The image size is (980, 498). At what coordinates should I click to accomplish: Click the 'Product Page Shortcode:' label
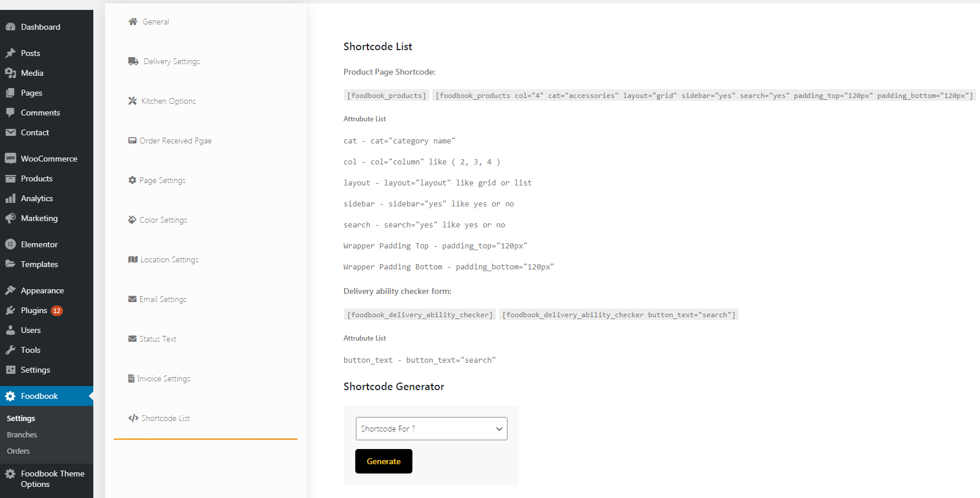(x=390, y=72)
